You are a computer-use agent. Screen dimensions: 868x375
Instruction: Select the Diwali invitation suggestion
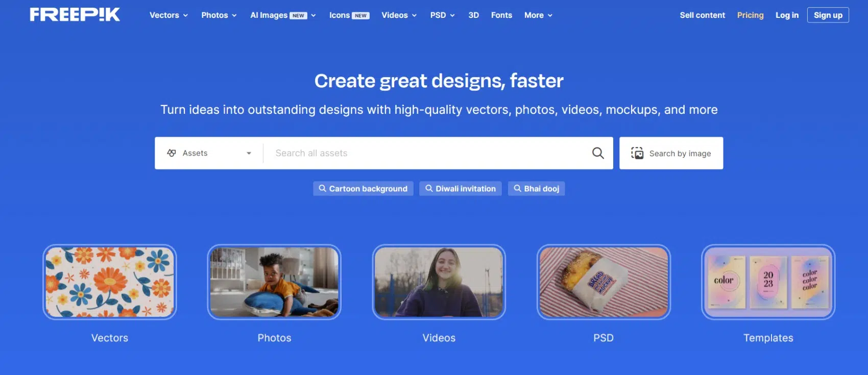[461, 189]
